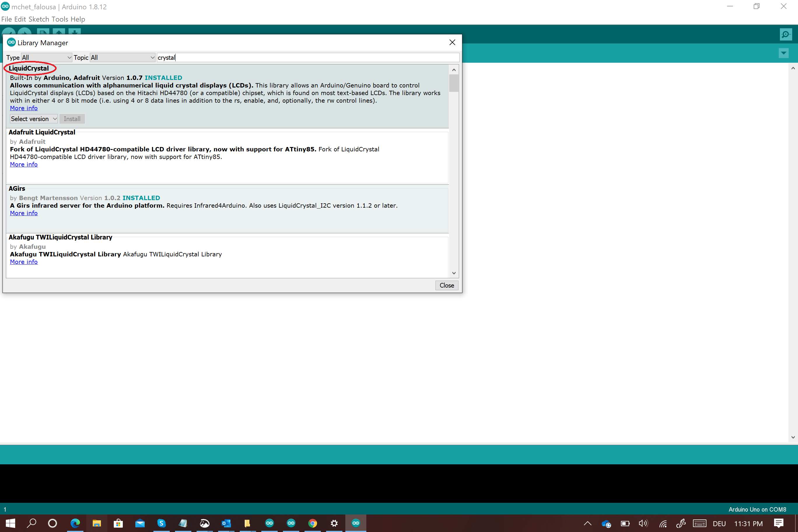
Task: Open the Topic filter dropdown
Action: click(x=122, y=57)
